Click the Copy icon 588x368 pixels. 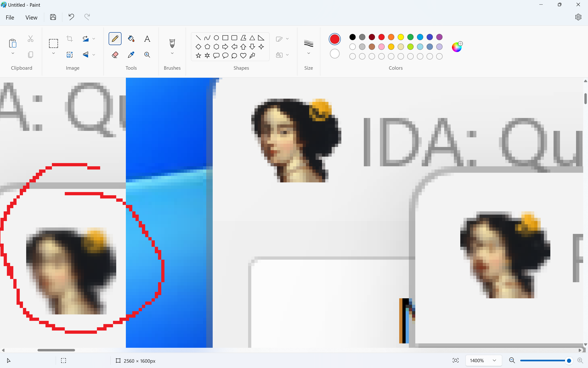click(30, 55)
